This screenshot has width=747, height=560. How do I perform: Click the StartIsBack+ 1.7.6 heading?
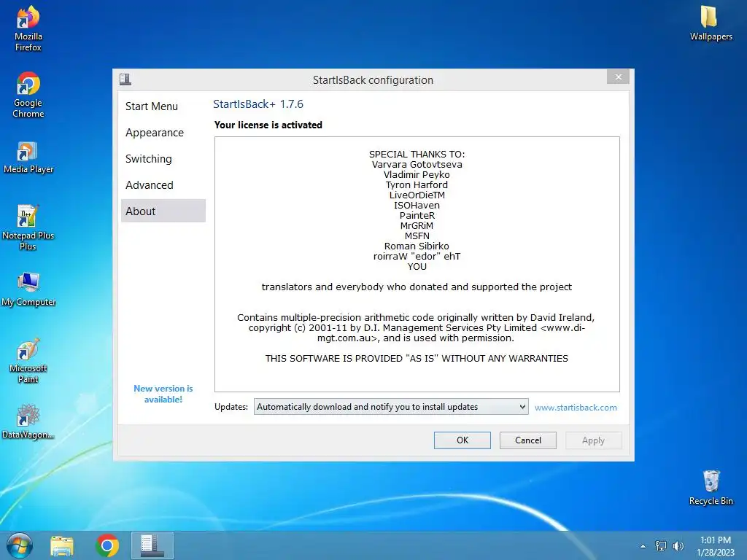(258, 104)
